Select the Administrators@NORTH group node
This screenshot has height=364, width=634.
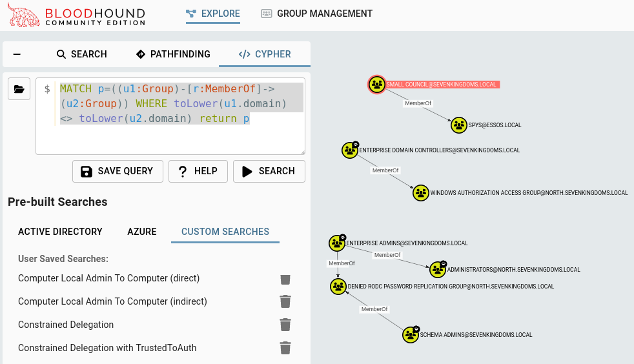438,270
